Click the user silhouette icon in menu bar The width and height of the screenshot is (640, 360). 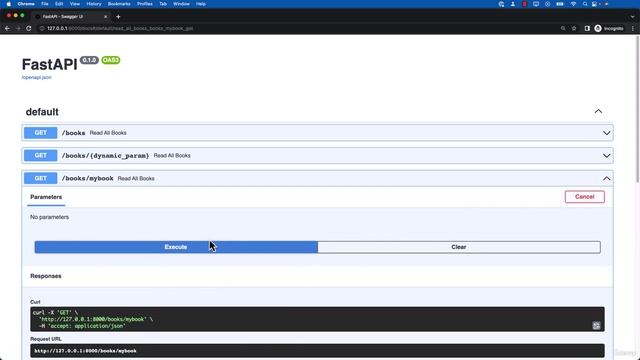pos(513,4)
